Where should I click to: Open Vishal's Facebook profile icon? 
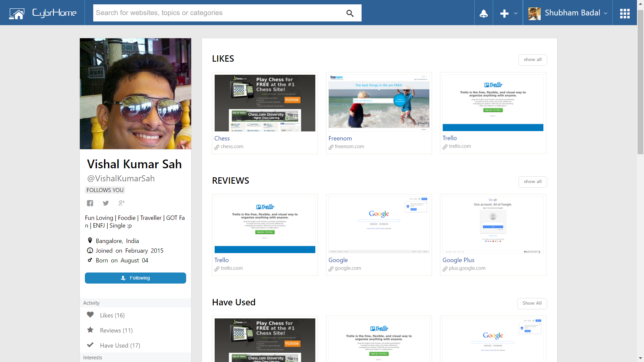pyautogui.click(x=90, y=203)
